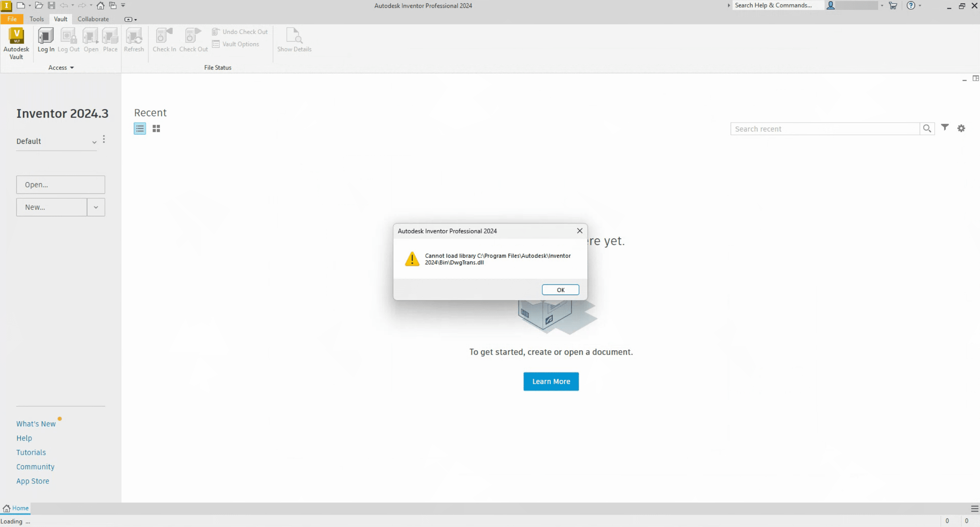Switch Recent to list view
Viewport: 980px width, 527px height.
(x=140, y=129)
